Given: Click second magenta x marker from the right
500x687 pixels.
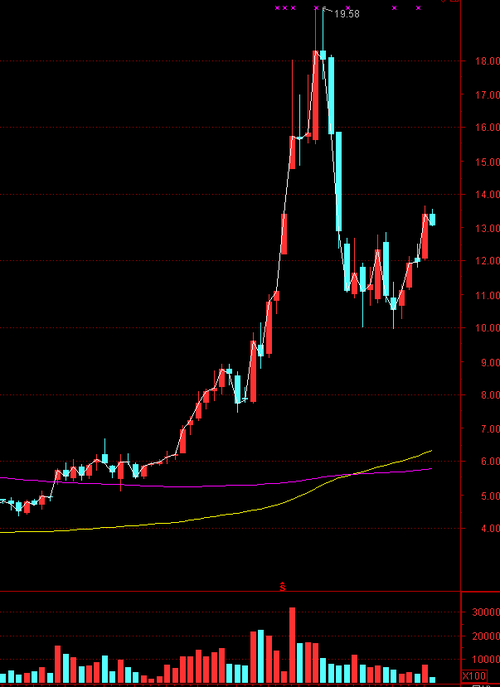Looking at the screenshot, I should tap(394, 8).
